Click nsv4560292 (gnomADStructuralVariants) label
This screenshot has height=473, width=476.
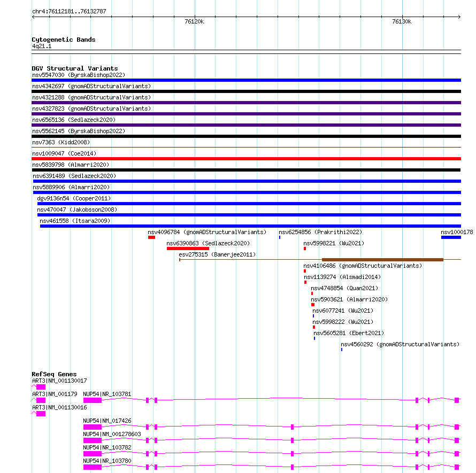tap(400, 344)
